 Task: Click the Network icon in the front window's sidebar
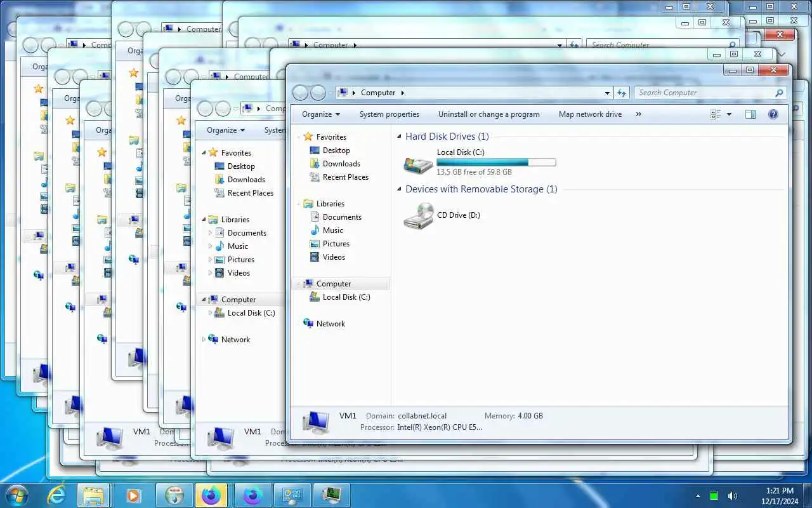(x=308, y=323)
